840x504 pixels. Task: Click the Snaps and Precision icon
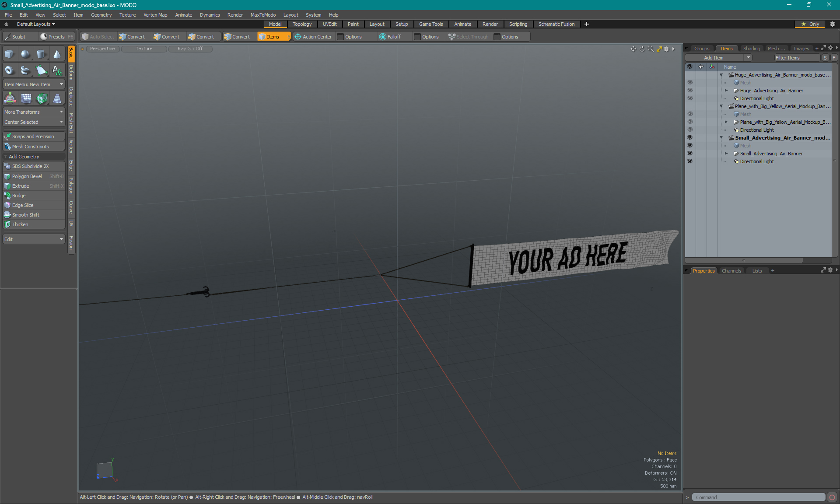click(x=7, y=136)
